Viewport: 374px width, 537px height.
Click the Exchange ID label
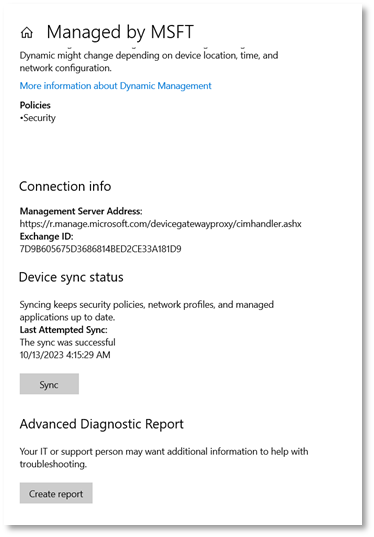pyautogui.click(x=46, y=236)
